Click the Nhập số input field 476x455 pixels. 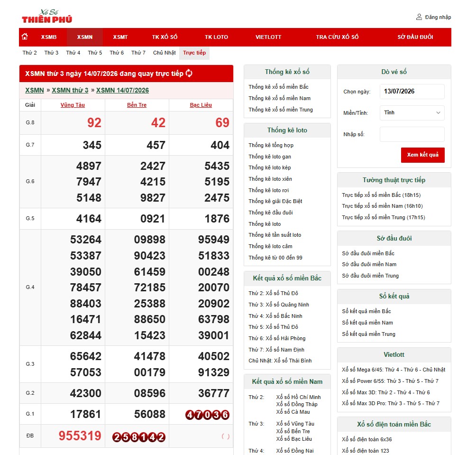412,134
